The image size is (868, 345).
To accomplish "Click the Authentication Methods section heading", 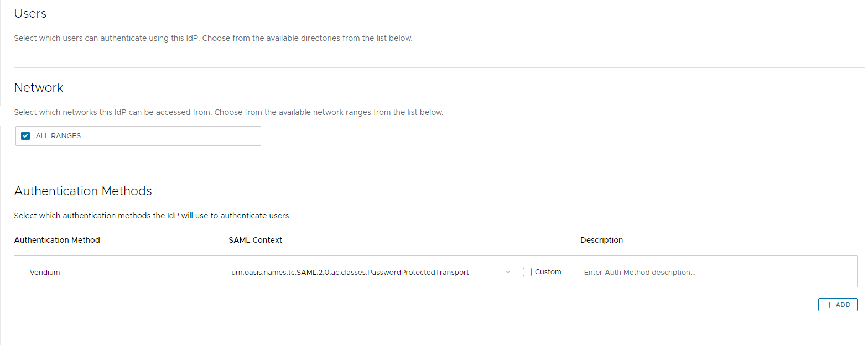I will tap(83, 191).
